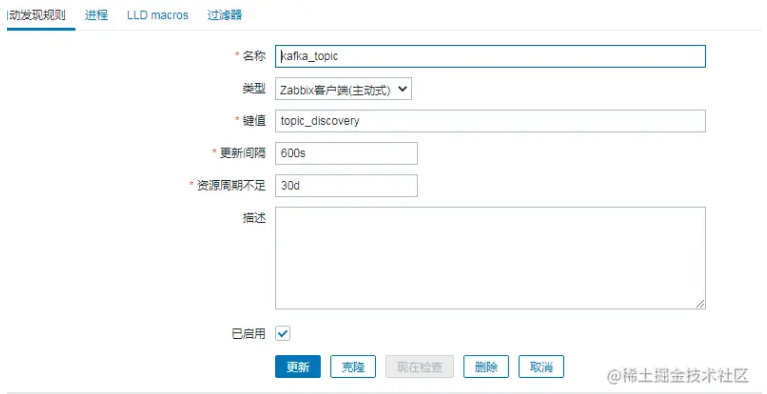
Task: Focus the 键值 field with topic_discovery
Action: tap(490, 121)
